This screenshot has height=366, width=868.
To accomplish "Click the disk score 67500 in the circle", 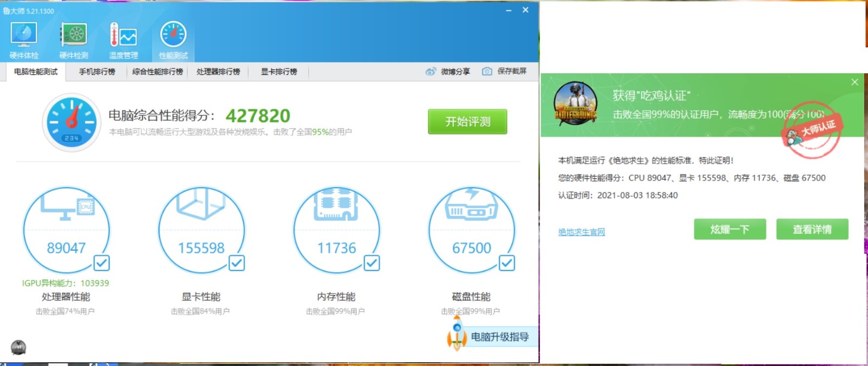I will [x=471, y=248].
